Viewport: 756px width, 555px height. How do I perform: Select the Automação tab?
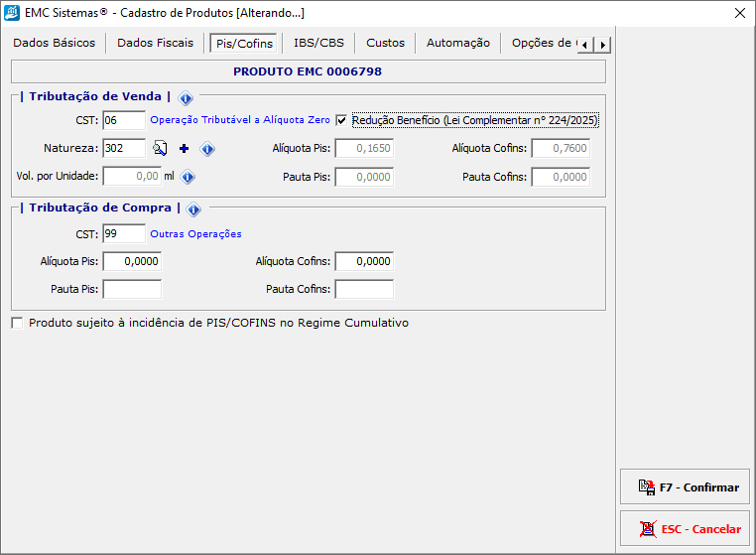(x=457, y=44)
